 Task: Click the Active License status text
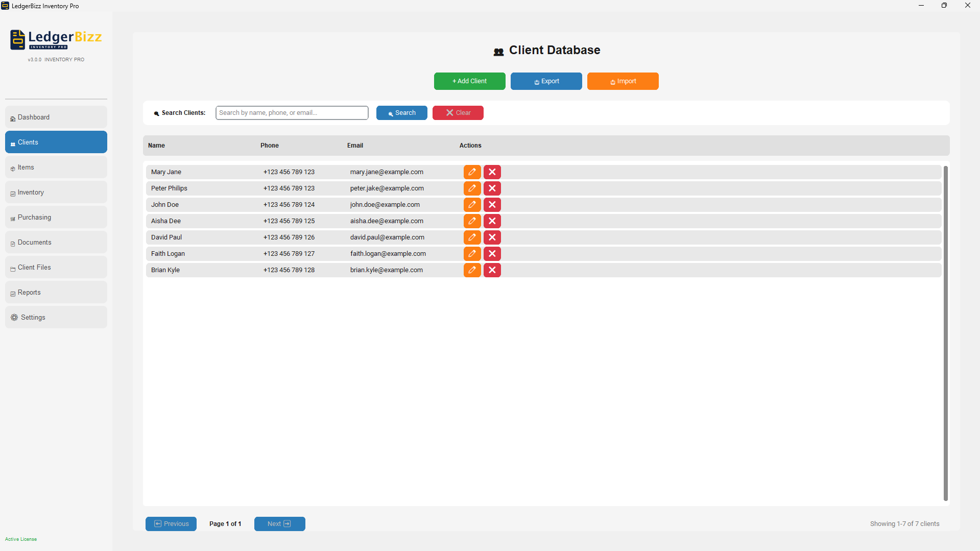21,539
